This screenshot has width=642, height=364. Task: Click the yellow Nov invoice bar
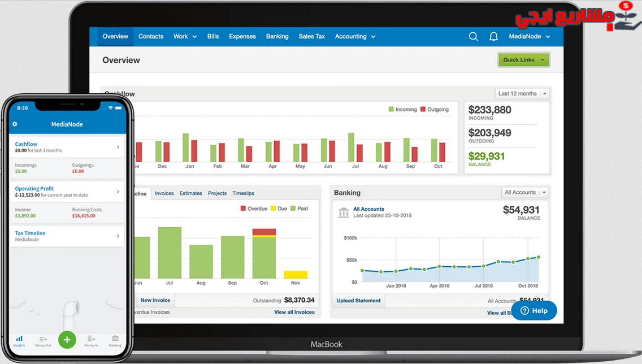click(296, 275)
